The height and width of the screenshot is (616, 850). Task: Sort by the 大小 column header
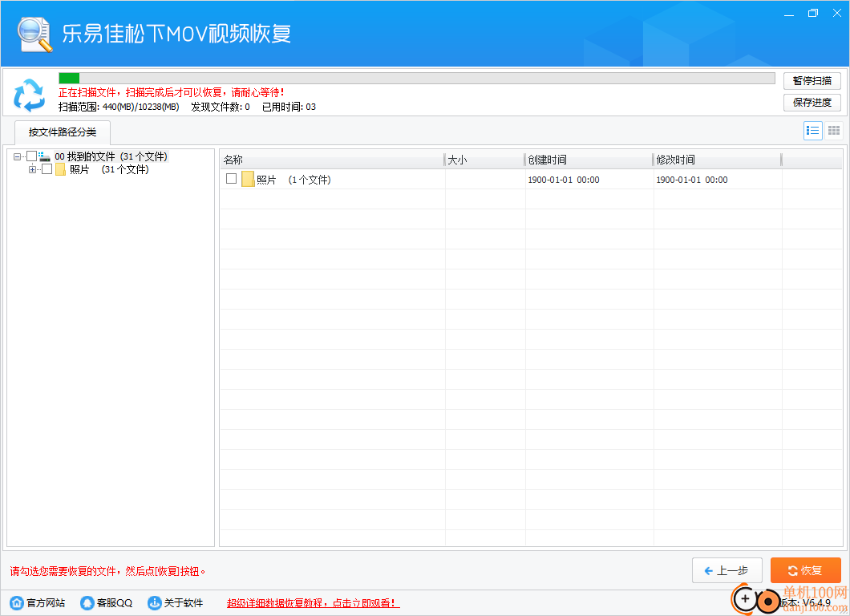484,160
